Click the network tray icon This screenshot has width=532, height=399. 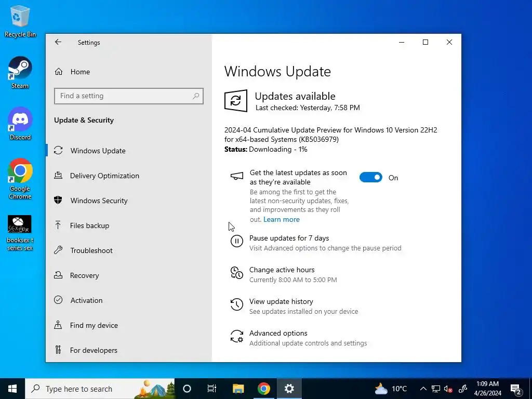(436, 389)
